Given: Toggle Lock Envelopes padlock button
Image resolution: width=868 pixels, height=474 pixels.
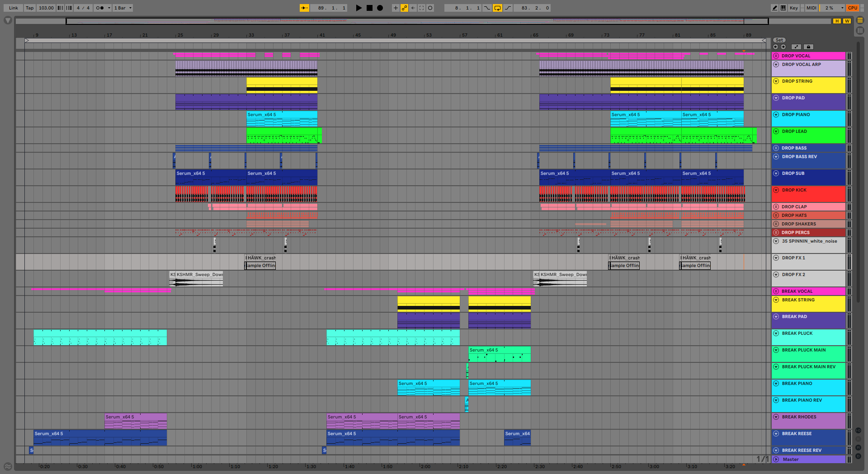Looking at the screenshot, I should pos(809,47).
